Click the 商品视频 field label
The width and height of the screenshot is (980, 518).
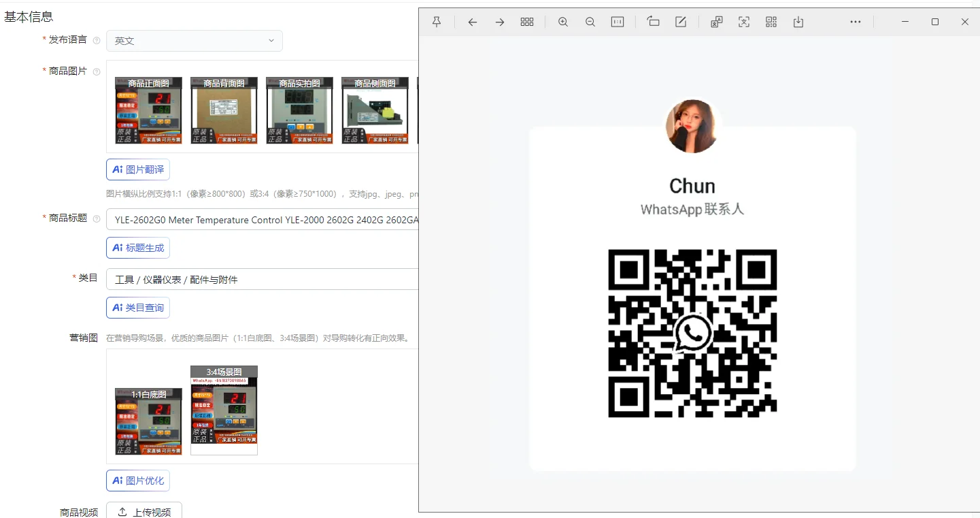79,513
